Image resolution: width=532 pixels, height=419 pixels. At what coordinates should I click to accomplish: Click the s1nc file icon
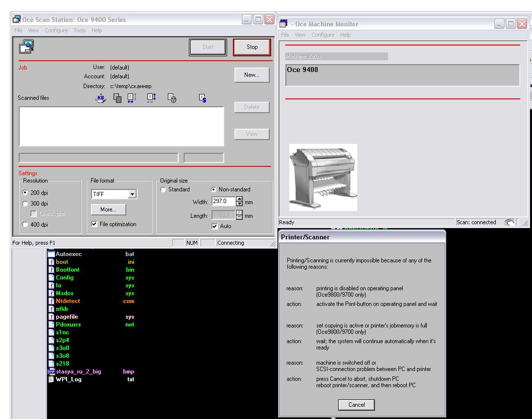[51, 332]
